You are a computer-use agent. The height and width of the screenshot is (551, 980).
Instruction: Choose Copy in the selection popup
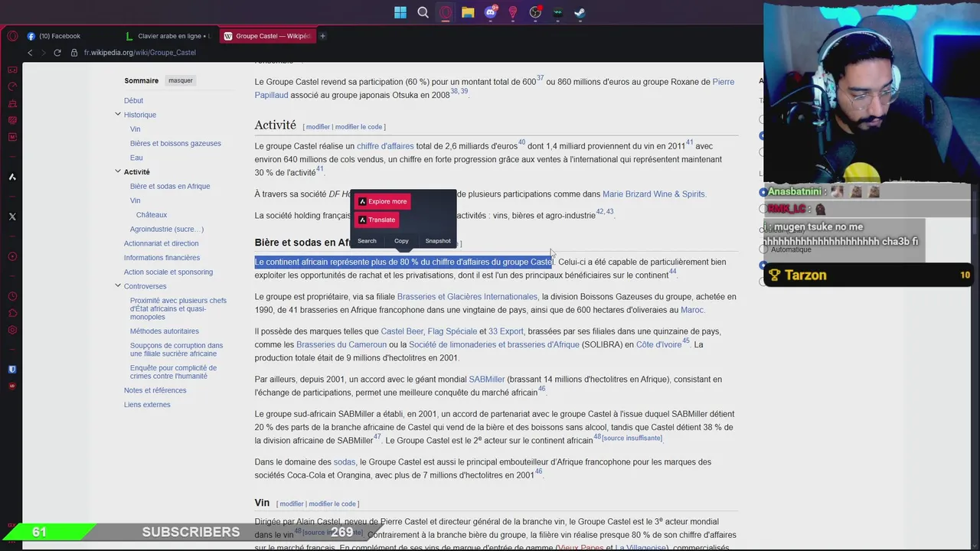[401, 241]
